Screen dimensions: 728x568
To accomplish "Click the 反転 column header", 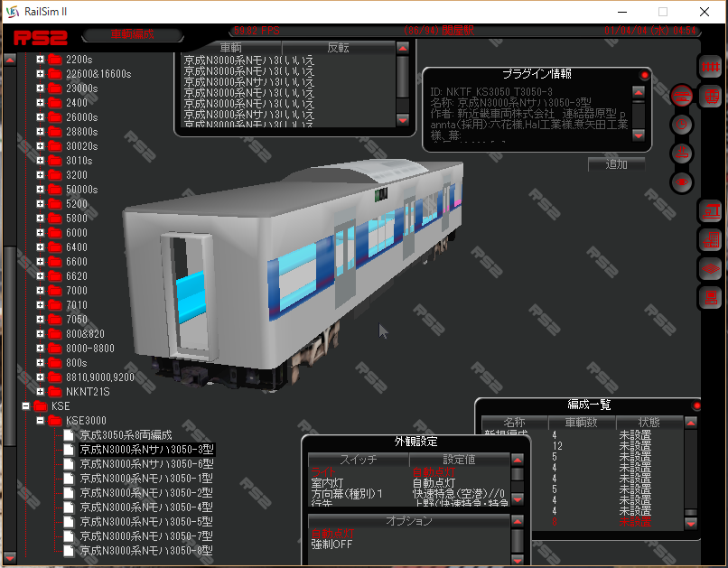I will click(338, 48).
